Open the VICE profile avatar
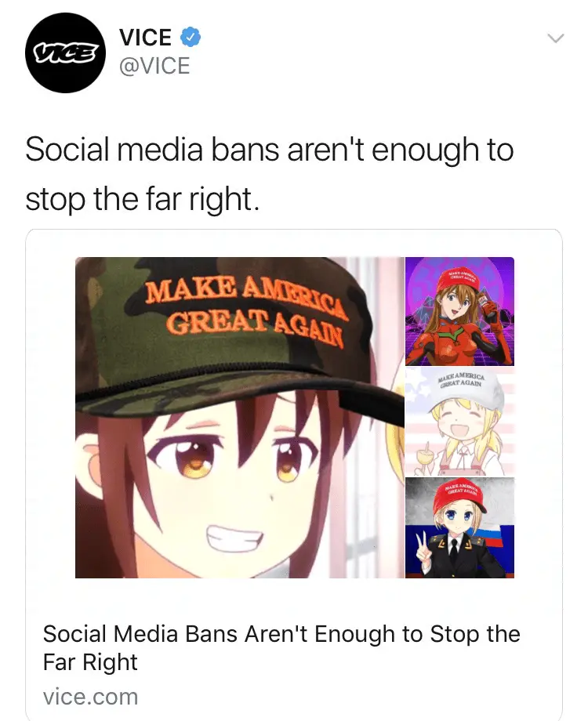 tap(65, 53)
